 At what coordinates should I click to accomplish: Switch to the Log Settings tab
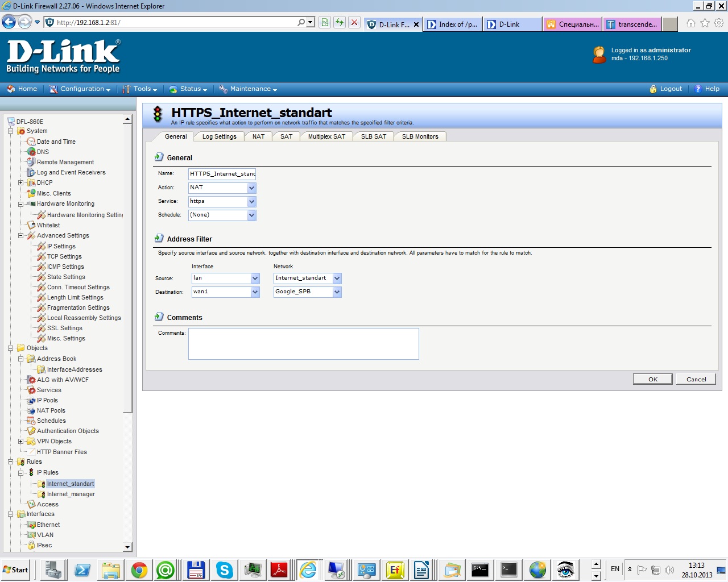coord(220,136)
